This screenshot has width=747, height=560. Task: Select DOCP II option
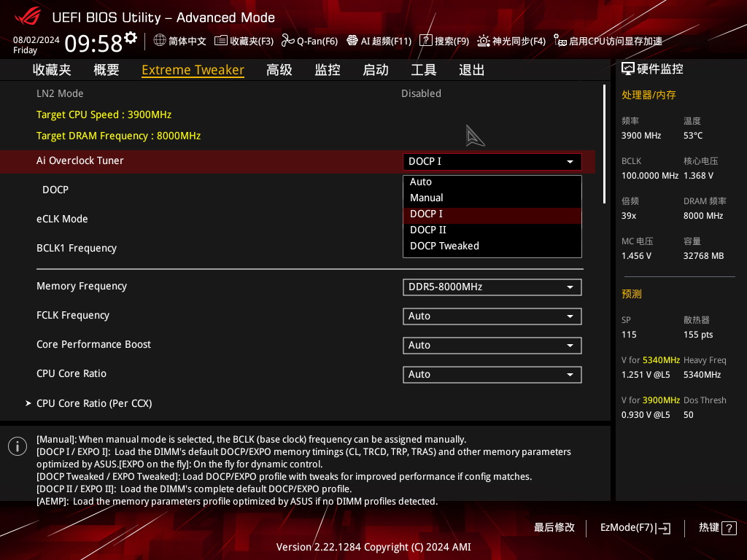tap(492, 230)
